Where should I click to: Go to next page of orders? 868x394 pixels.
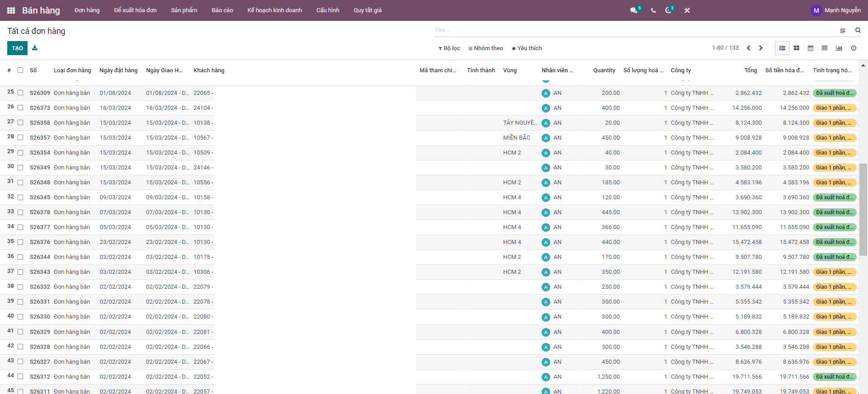click(x=761, y=48)
